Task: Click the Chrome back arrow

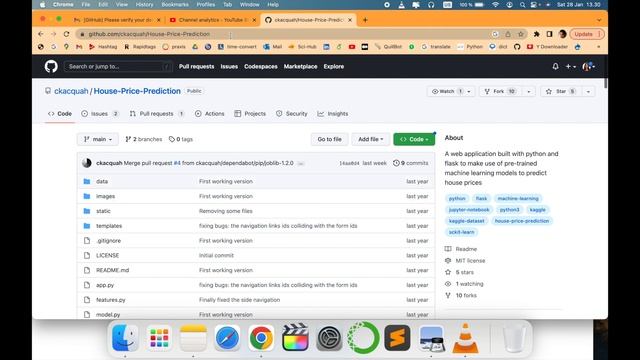Action: coord(40,34)
